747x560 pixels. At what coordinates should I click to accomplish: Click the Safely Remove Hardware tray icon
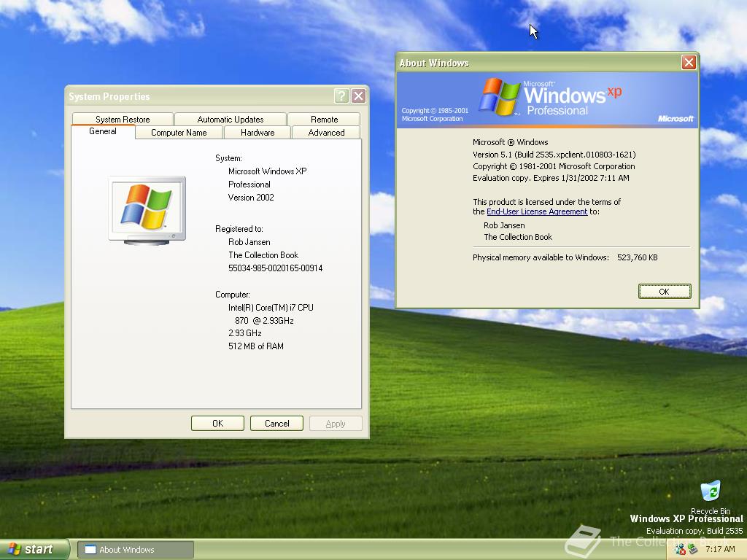pyautogui.click(x=693, y=549)
